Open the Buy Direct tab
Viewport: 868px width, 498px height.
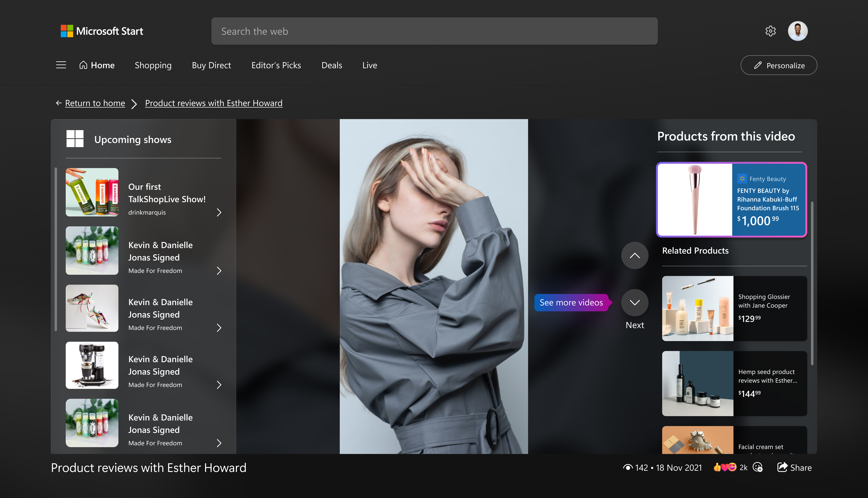(x=211, y=65)
